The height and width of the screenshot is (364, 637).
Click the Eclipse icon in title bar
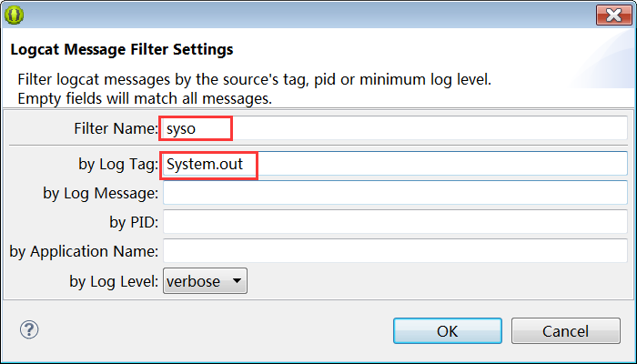pos(15,15)
